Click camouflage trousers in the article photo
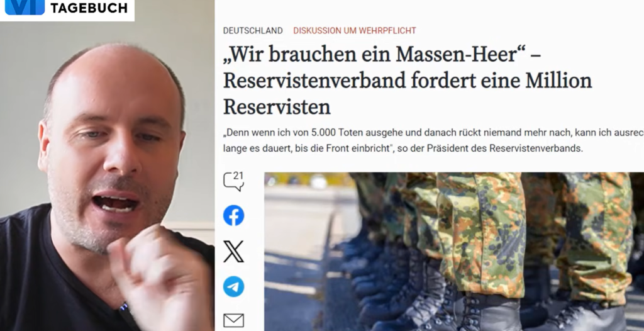644x331 pixels. (x=480, y=230)
